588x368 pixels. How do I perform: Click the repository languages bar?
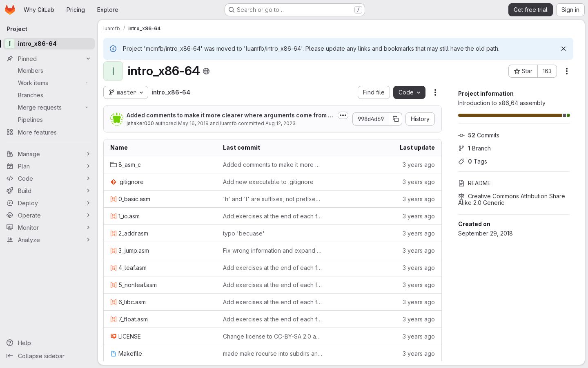point(514,115)
